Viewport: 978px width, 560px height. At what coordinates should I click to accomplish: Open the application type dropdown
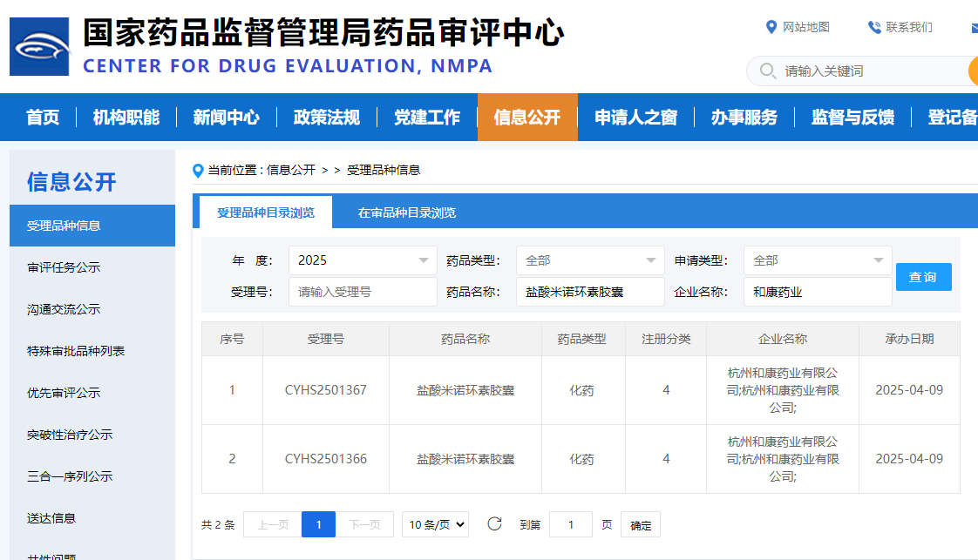pyautogui.click(x=818, y=260)
